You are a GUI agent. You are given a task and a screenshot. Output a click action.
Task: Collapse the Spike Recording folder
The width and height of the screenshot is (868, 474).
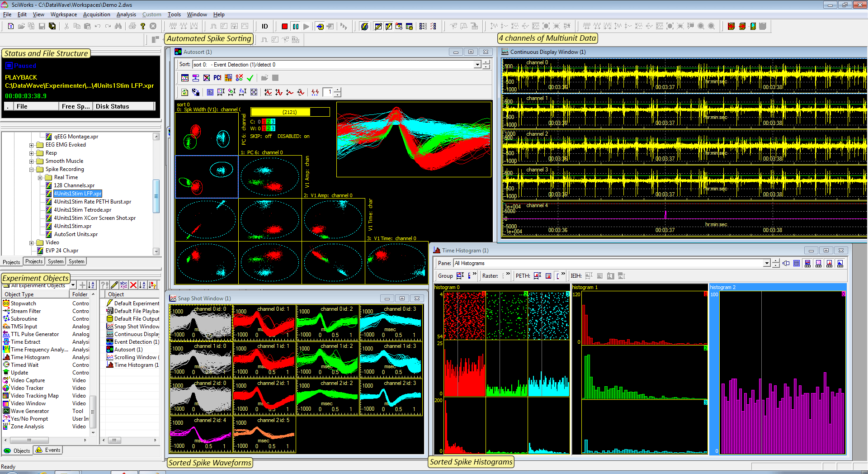[32, 170]
